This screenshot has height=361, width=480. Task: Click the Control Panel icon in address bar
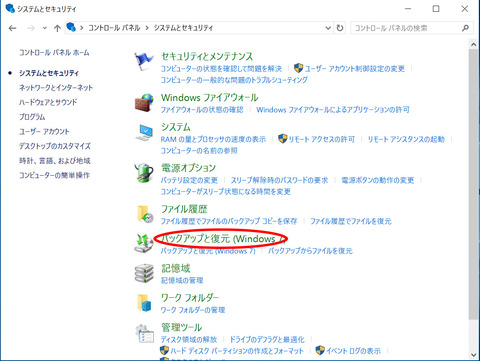pyautogui.click(x=71, y=27)
